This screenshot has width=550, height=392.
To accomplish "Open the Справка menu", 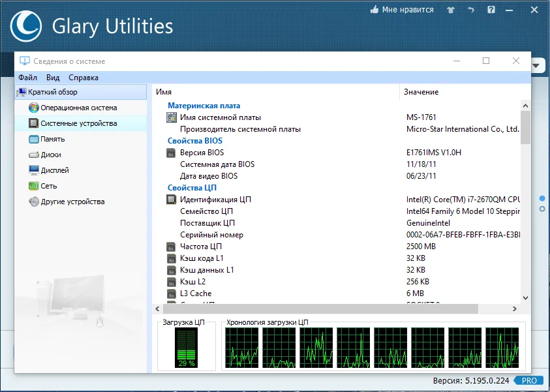I will click(x=84, y=78).
